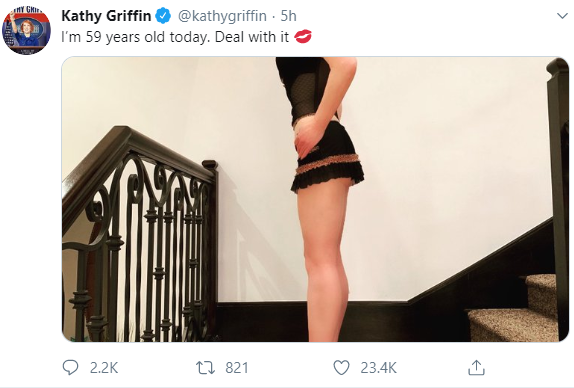Open the 5h timestamp permalink
Viewport: 574px width, 388px height.
tap(288, 16)
